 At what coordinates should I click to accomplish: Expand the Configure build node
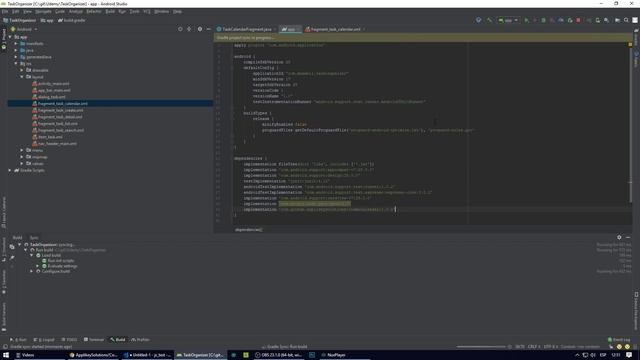click(x=32, y=271)
